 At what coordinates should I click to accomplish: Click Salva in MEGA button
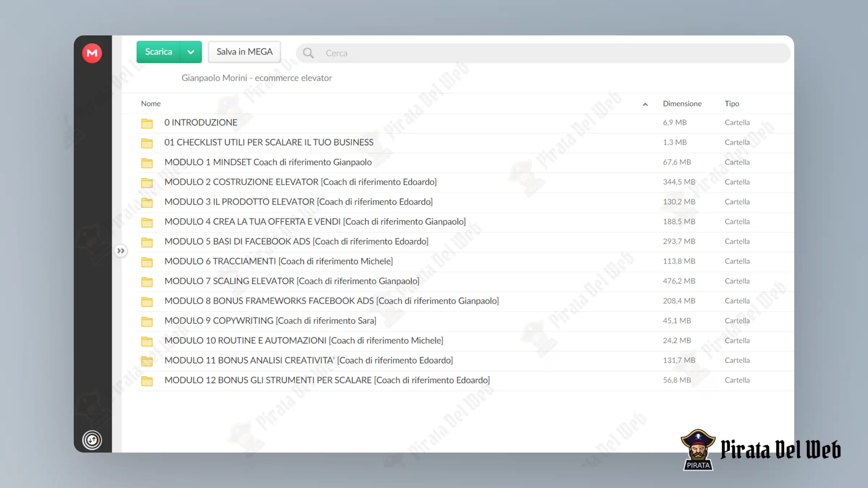(244, 52)
